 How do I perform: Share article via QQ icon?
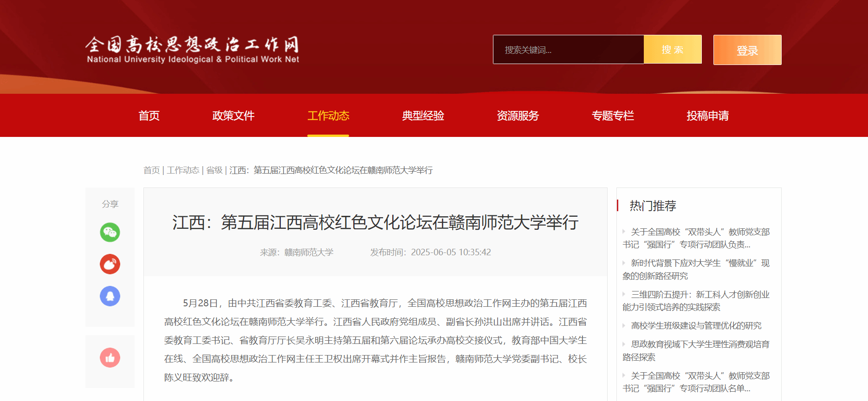pyautogui.click(x=110, y=296)
